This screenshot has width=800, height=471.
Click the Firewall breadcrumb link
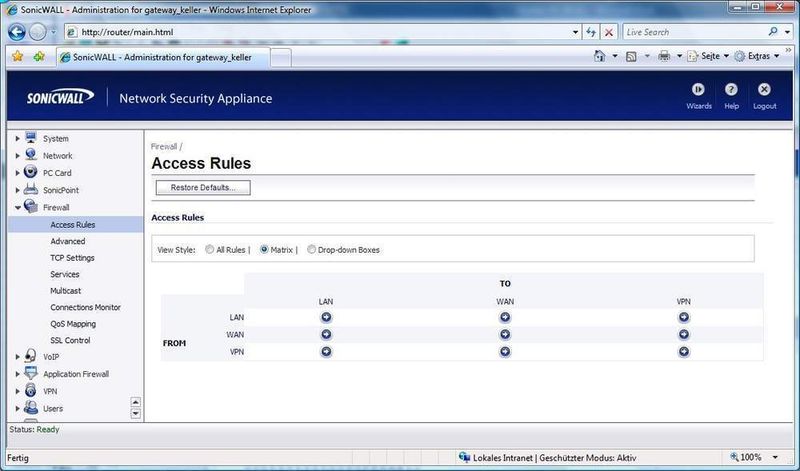[x=164, y=146]
